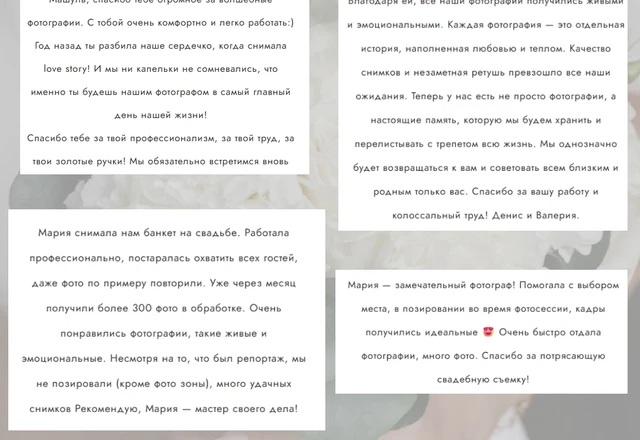Click the "понравились фотографии, такие живые и" line
Viewport: 640px width, 440px height.
pyautogui.click(x=167, y=332)
